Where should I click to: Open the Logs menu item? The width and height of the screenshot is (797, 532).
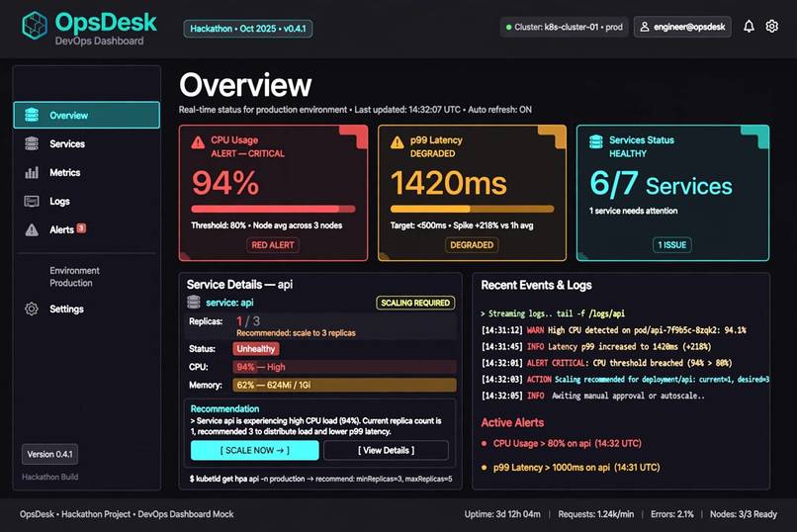coord(59,201)
